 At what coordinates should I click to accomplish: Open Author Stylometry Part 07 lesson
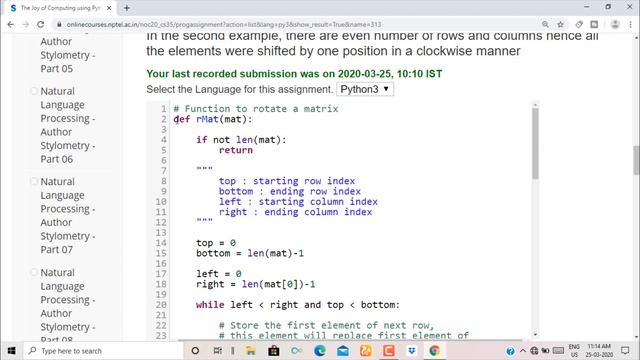(x=67, y=216)
